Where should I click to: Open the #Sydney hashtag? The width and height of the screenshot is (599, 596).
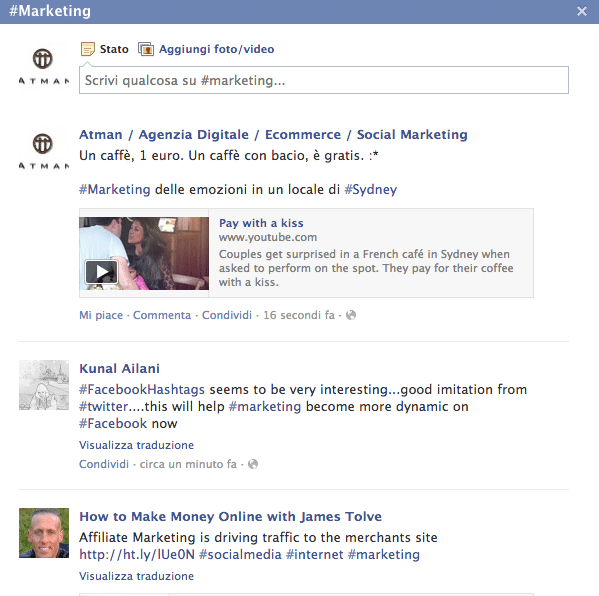371,189
